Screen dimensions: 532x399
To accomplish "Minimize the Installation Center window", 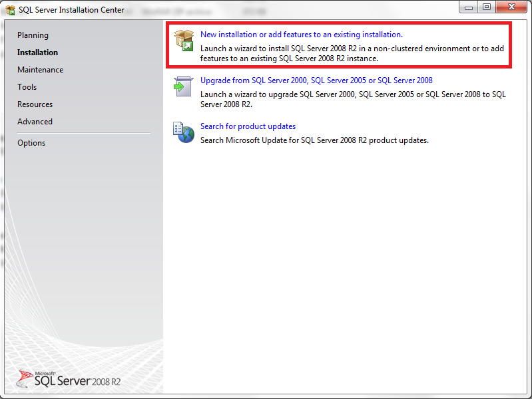I will tap(469, 7).
